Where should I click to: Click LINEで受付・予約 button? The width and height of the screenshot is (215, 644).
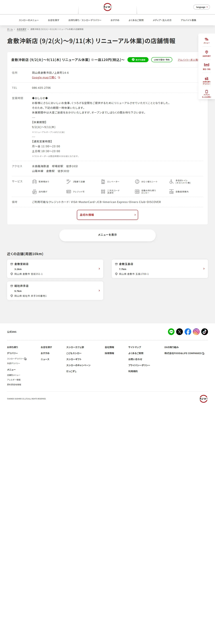click(x=162, y=60)
